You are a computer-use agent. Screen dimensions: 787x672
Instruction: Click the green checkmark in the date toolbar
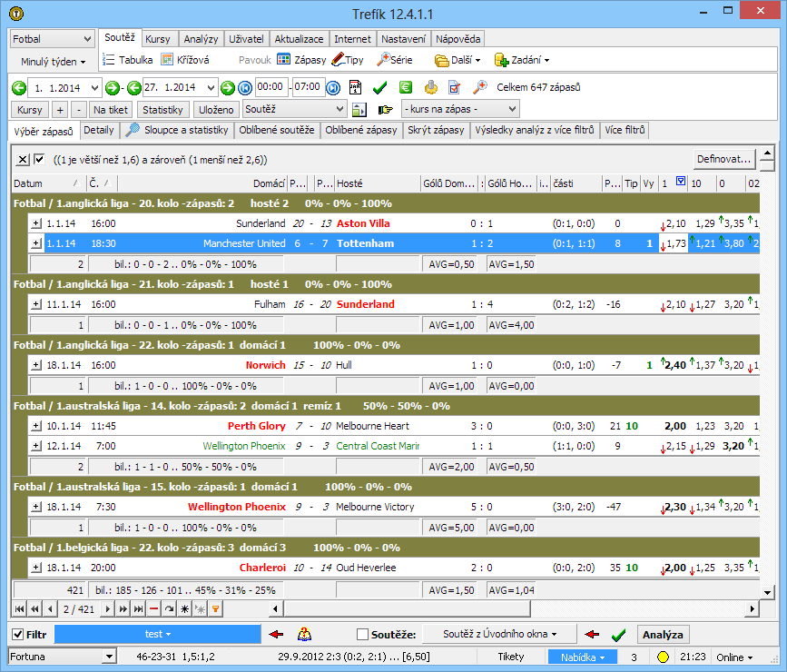click(x=380, y=88)
